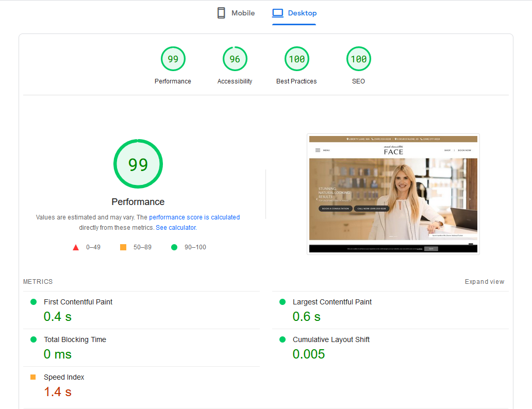Screen dimensions: 532x409
Task: Click Expand view for metrics
Action: point(484,282)
